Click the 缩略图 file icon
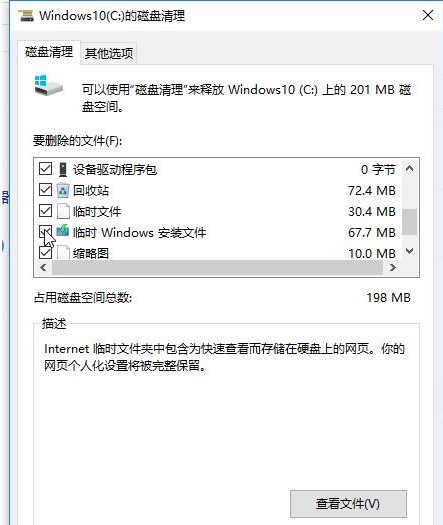The image size is (443, 525). (63, 252)
